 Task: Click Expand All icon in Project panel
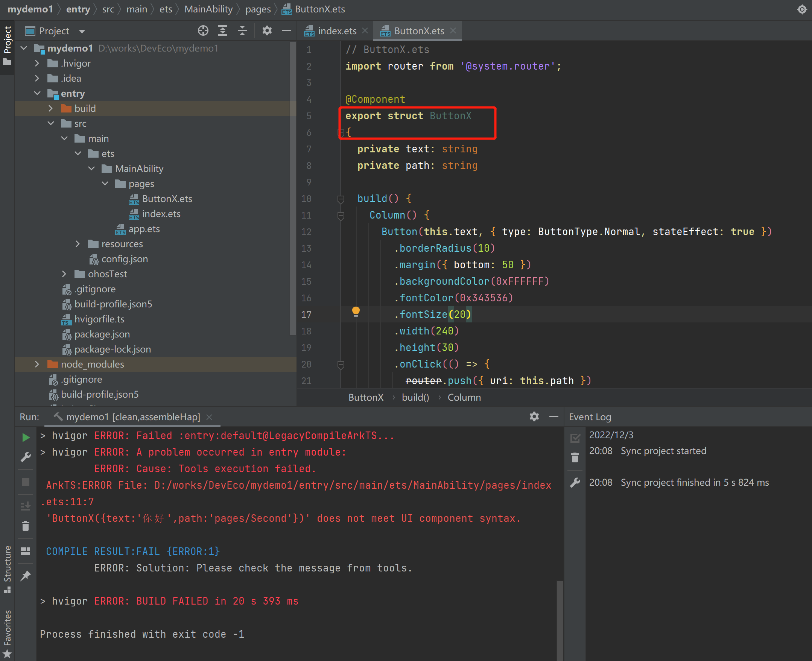pos(223,30)
